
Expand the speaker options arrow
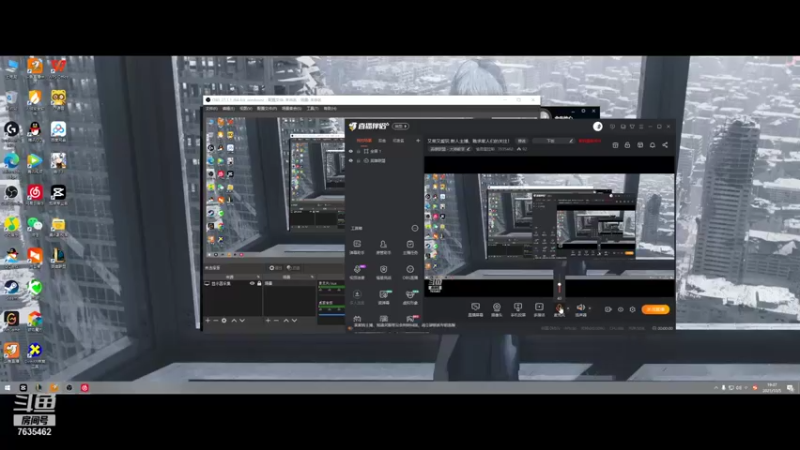590,308
